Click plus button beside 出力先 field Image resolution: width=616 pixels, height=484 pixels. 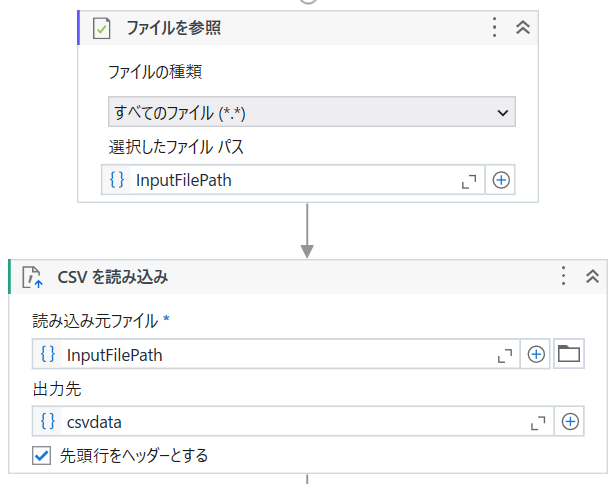(x=570, y=422)
